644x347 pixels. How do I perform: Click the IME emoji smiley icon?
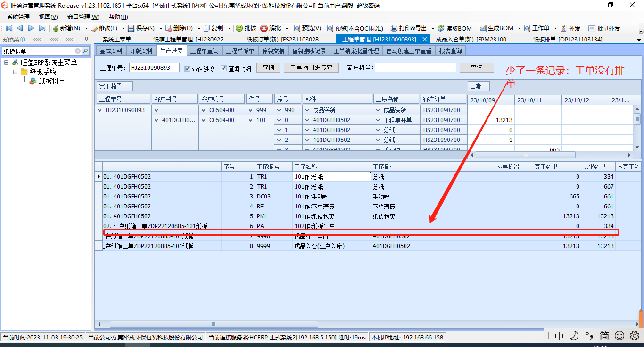tap(619, 336)
